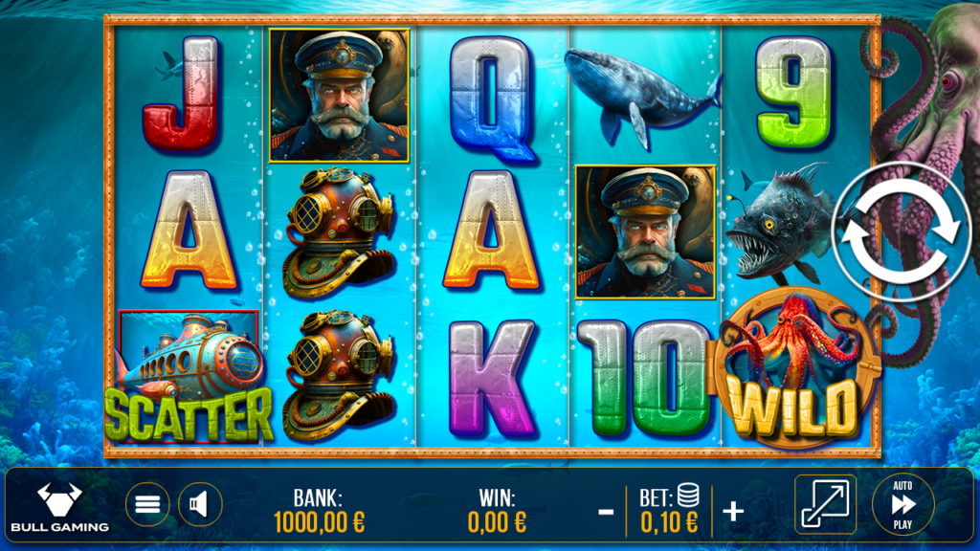Click the Bull Gaming logo
Image resolution: width=980 pixels, height=551 pixels.
pyautogui.click(x=60, y=507)
